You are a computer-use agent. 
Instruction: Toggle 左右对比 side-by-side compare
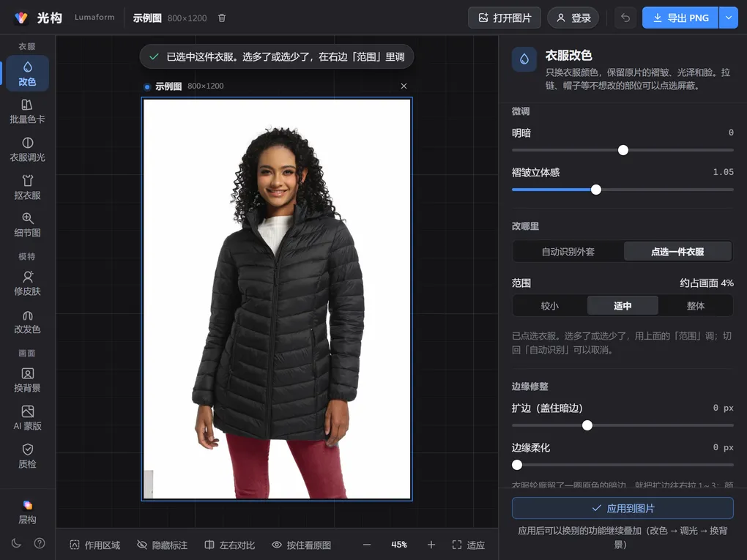point(230,545)
